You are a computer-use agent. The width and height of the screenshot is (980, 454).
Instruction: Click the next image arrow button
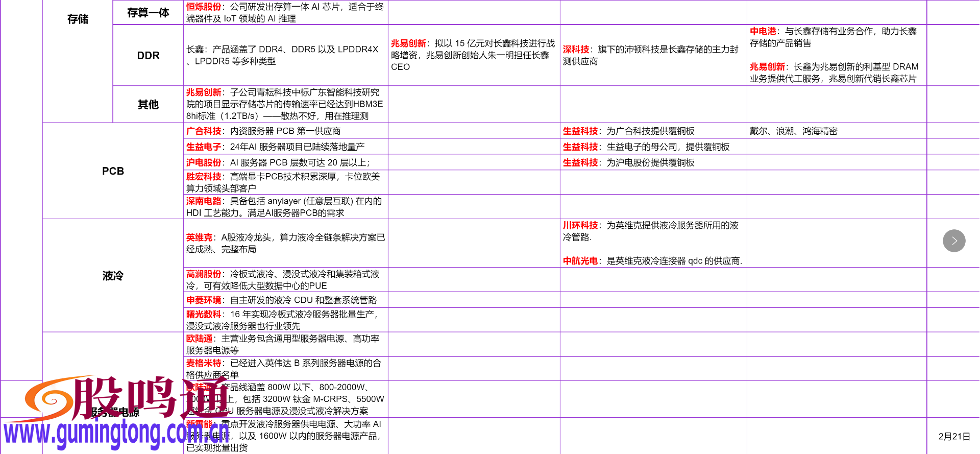tap(954, 241)
